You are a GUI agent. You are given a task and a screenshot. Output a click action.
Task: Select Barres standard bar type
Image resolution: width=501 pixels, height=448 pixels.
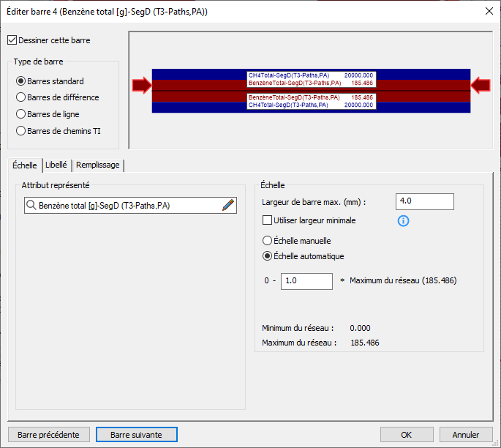tap(20, 81)
